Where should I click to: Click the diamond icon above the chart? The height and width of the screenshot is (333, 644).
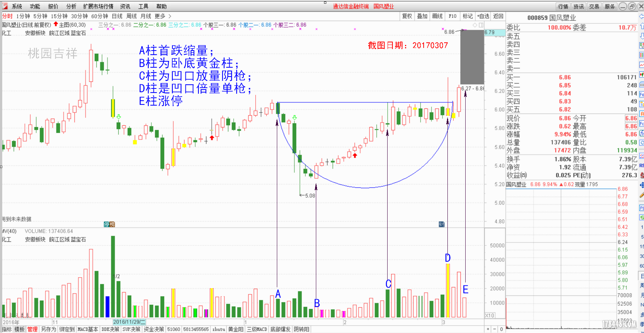click(475, 25)
